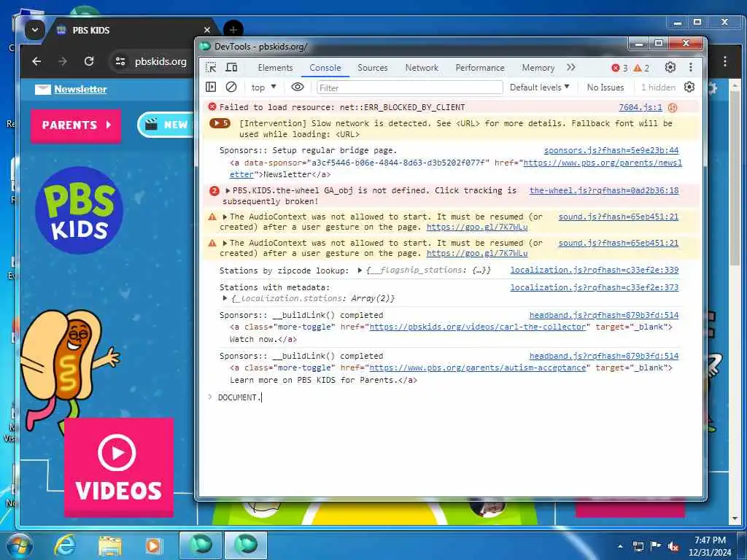747x560 pixels.
Task: Open sponsors.js?fhash=5e9e23b:44 source link
Action: [611, 150]
